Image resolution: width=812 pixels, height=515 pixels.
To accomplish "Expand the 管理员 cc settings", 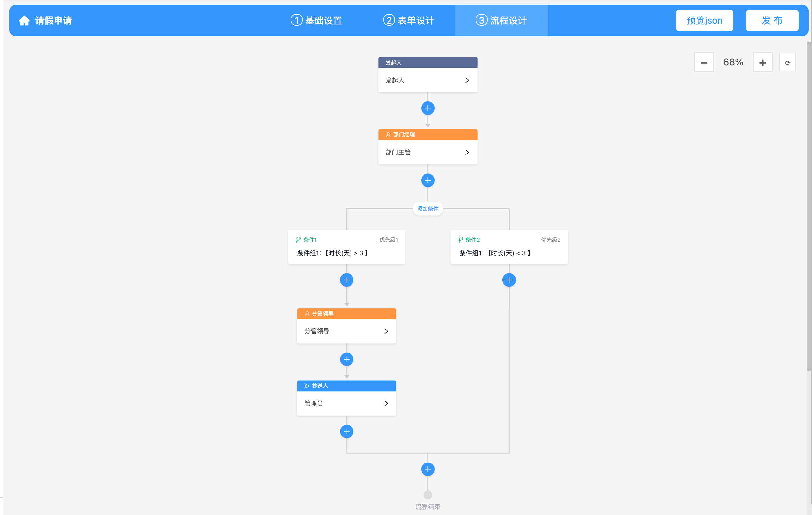I will click(386, 403).
